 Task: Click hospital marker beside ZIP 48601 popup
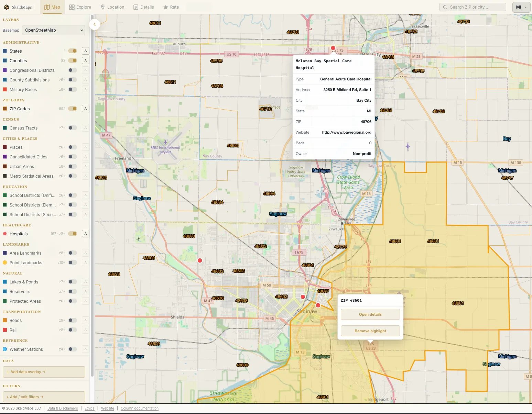pos(318,305)
